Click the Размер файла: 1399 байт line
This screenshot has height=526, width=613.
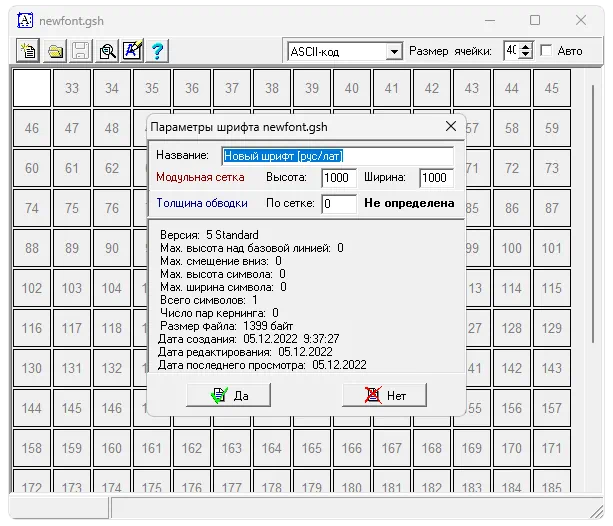[x=226, y=326]
